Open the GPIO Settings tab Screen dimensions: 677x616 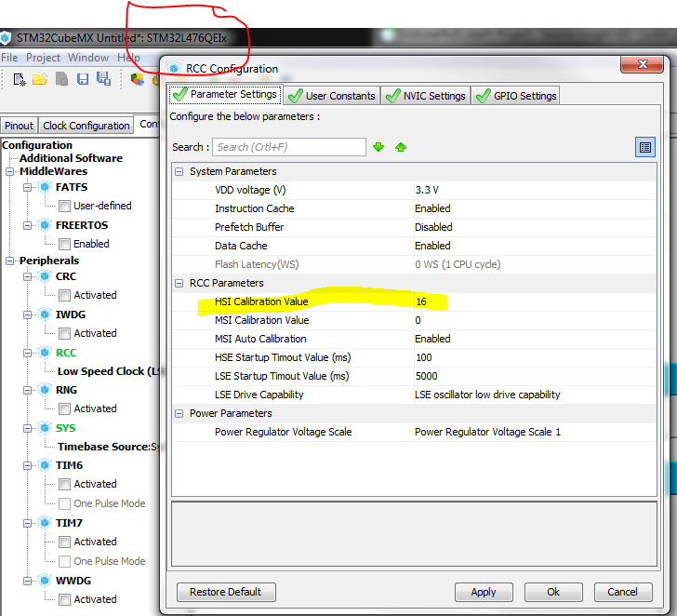click(x=516, y=96)
